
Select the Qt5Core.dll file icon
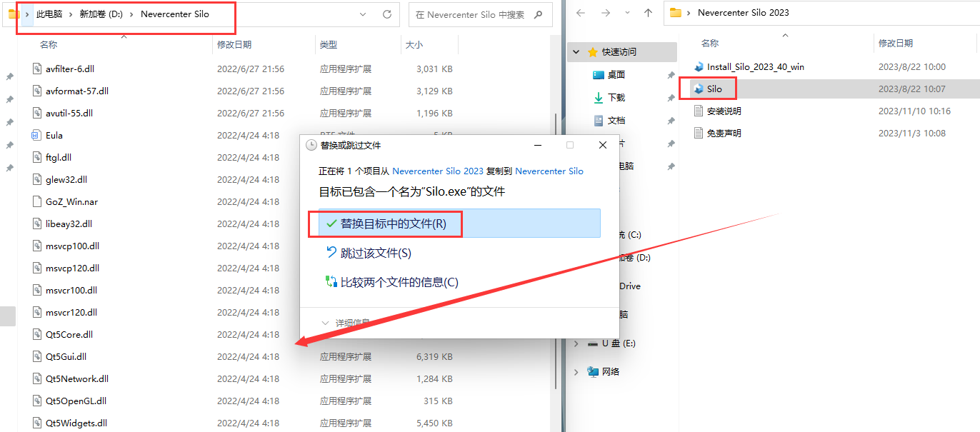37,334
